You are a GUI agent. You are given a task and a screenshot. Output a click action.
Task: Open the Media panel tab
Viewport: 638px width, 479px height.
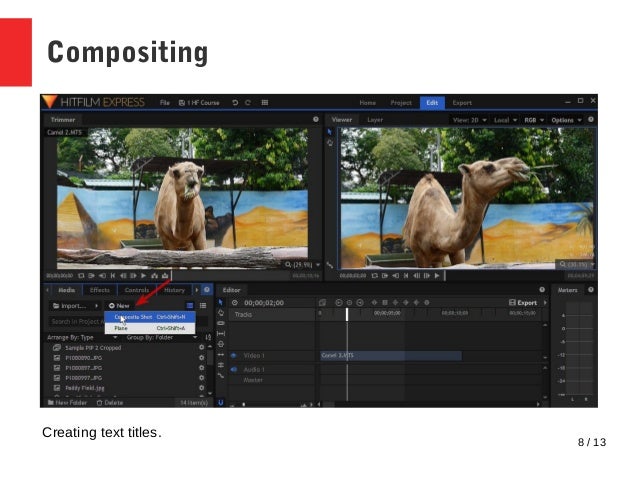[x=66, y=290]
